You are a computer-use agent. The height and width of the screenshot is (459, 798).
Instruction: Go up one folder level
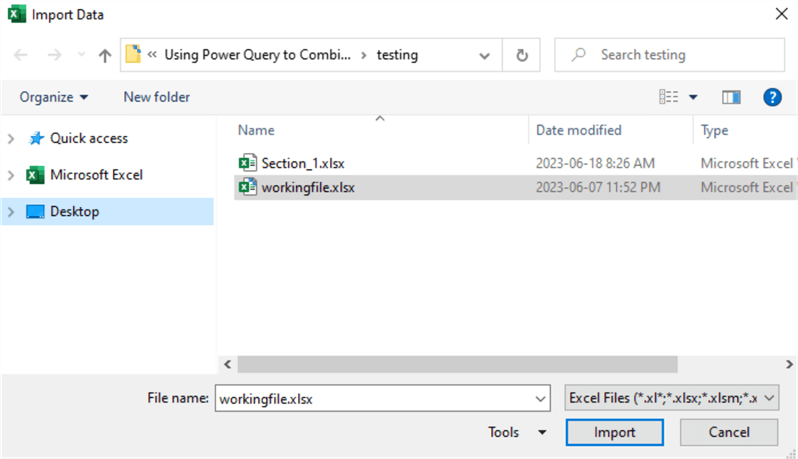click(x=105, y=55)
